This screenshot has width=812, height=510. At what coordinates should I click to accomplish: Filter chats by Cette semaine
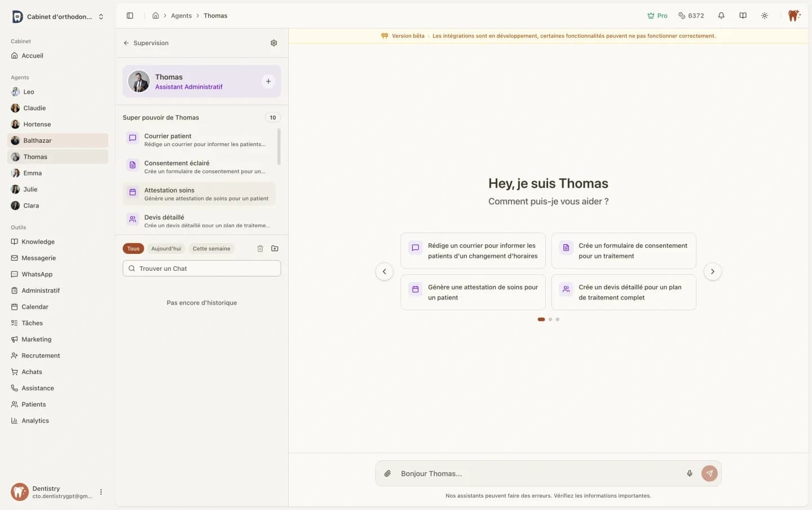pyautogui.click(x=211, y=248)
